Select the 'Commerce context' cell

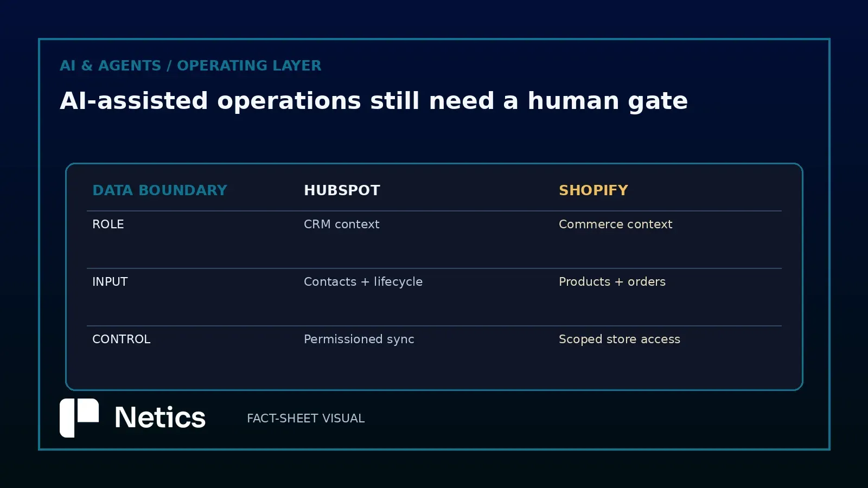tap(616, 224)
